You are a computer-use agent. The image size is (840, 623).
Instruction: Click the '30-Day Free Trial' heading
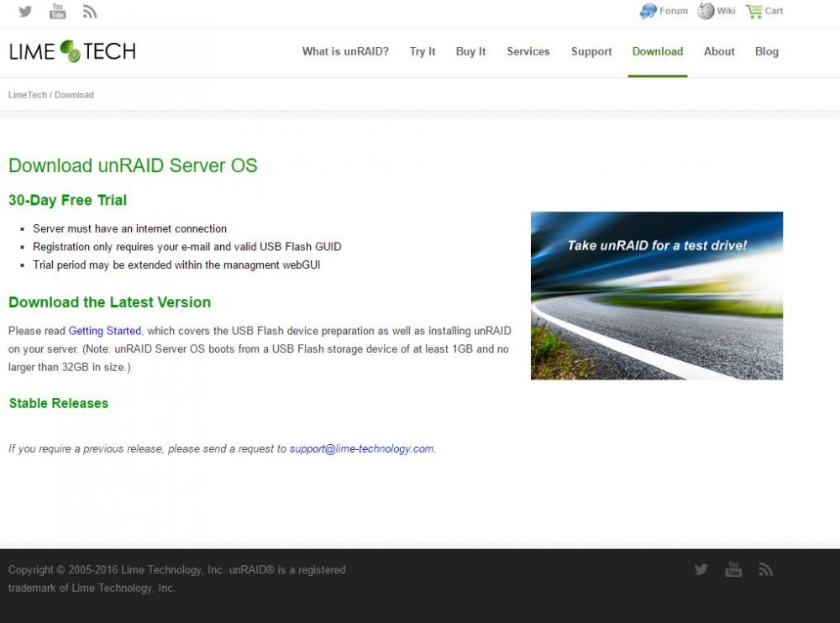tap(67, 200)
